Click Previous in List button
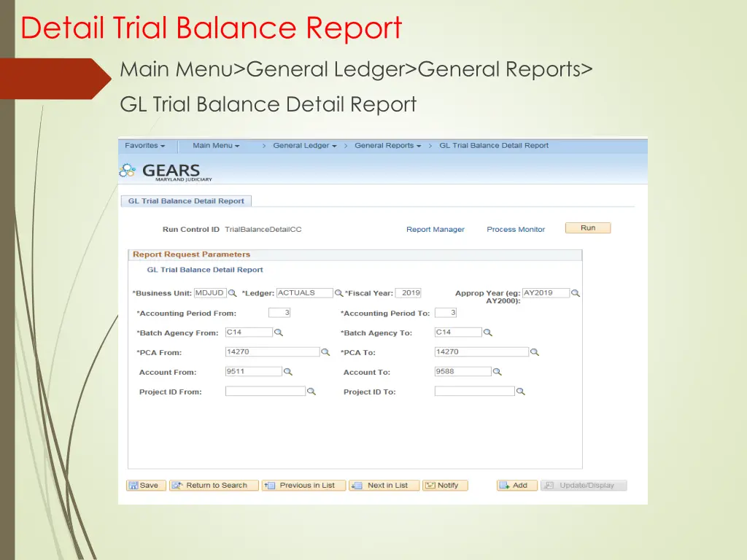 coord(303,485)
